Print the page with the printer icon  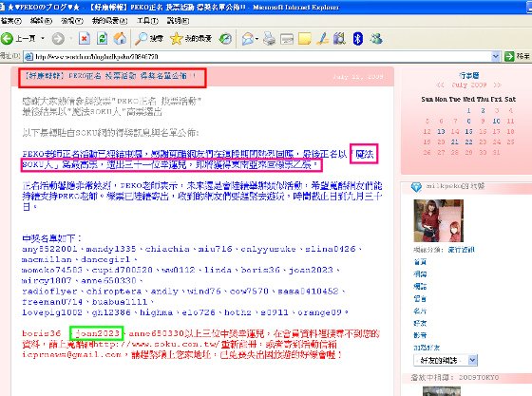click(x=270, y=39)
